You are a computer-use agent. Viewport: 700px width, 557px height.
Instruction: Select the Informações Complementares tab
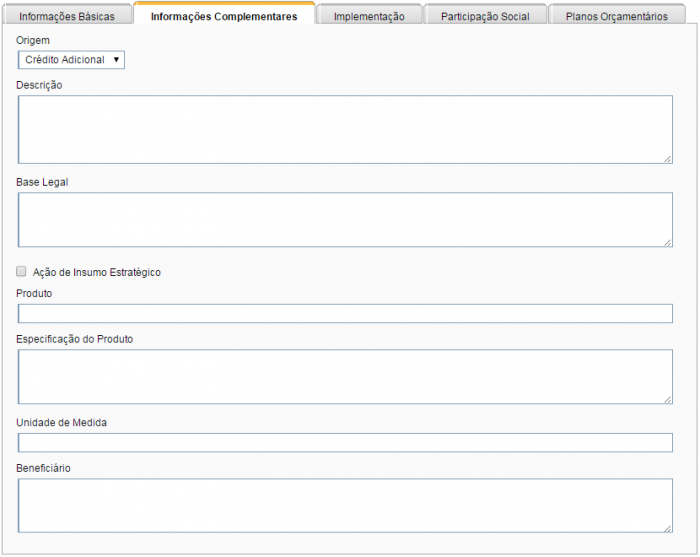click(x=224, y=16)
